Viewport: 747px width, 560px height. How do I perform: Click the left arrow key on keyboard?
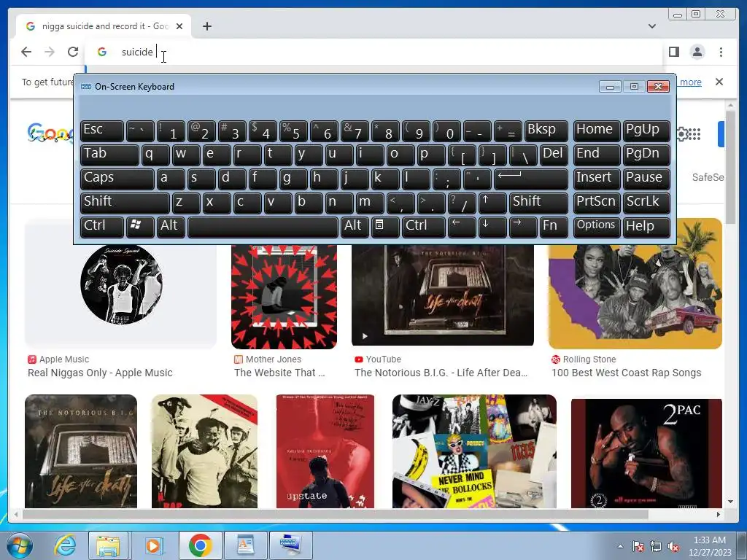click(x=462, y=227)
